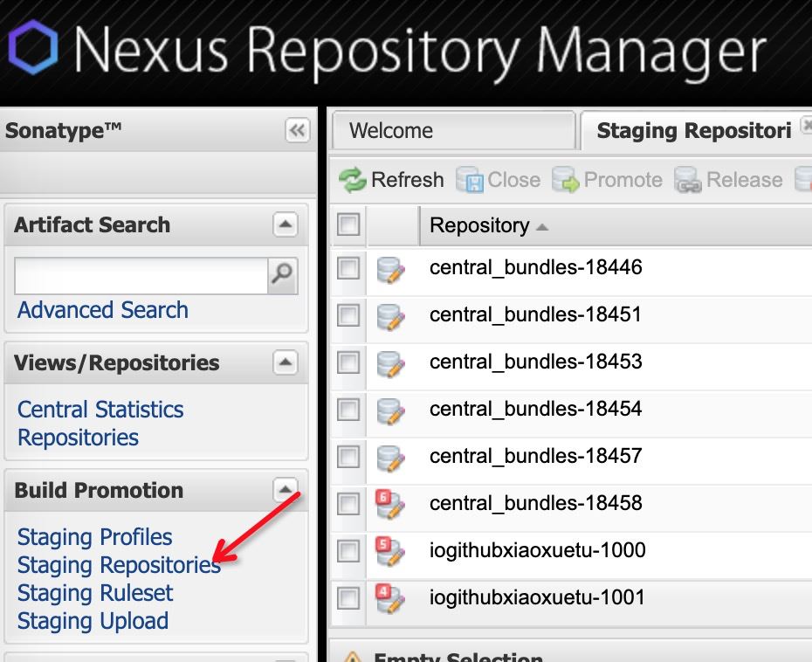812x662 pixels.
Task: Collapse the Views/Repositories panel
Action: pyautogui.click(x=286, y=362)
